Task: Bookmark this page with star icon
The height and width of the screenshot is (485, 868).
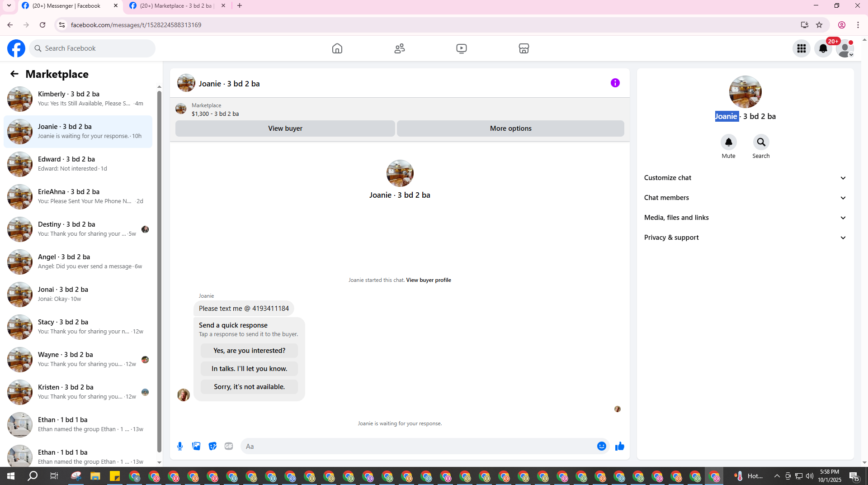Action: [x=819, y=25]
